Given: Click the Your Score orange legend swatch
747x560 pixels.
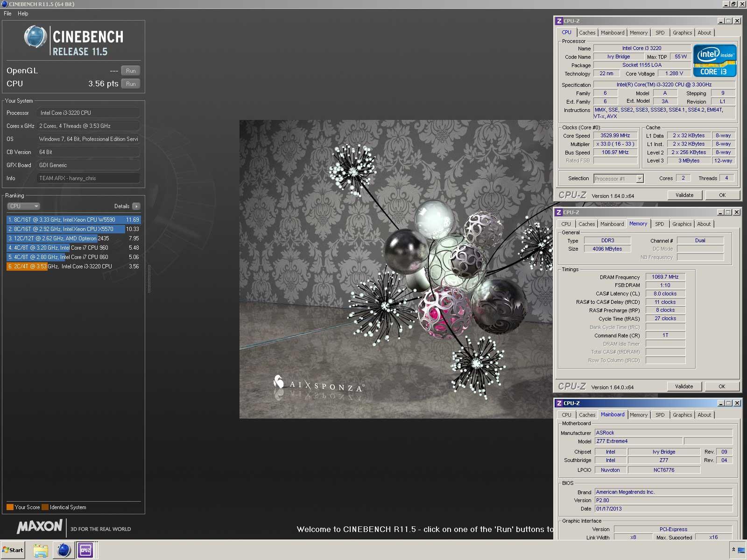Looking at the screenshot, I should (10, 507).
